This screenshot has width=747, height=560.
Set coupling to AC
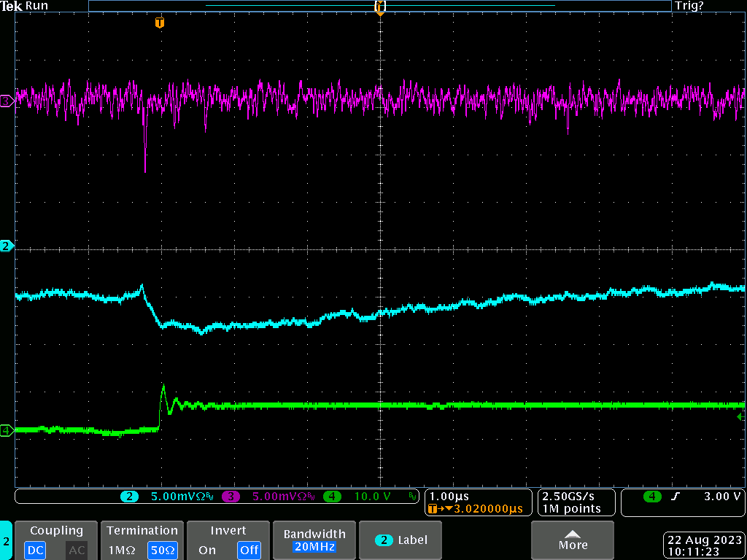77,550
